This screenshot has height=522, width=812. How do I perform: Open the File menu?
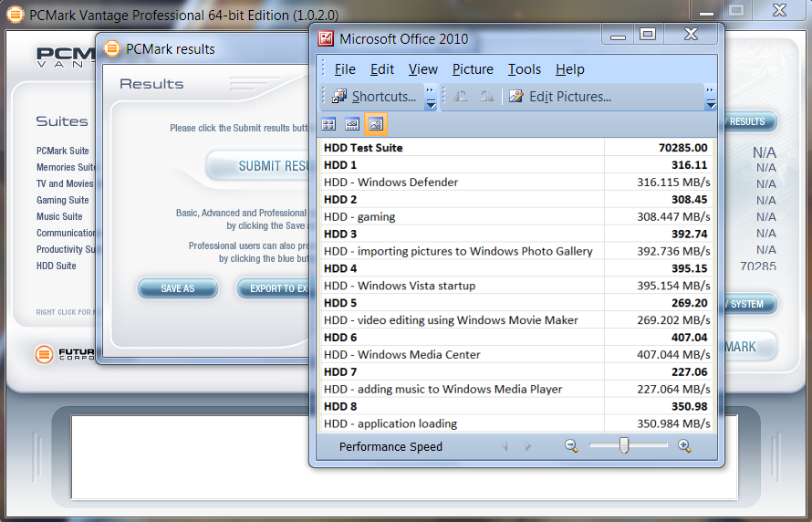tap(345, 69)
